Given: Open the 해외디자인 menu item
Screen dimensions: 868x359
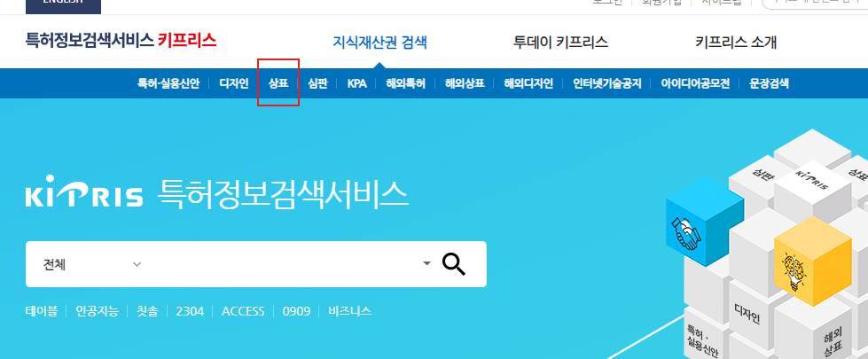Looking at the screenshot, I should pyautogui.click(x=528, y=83).
